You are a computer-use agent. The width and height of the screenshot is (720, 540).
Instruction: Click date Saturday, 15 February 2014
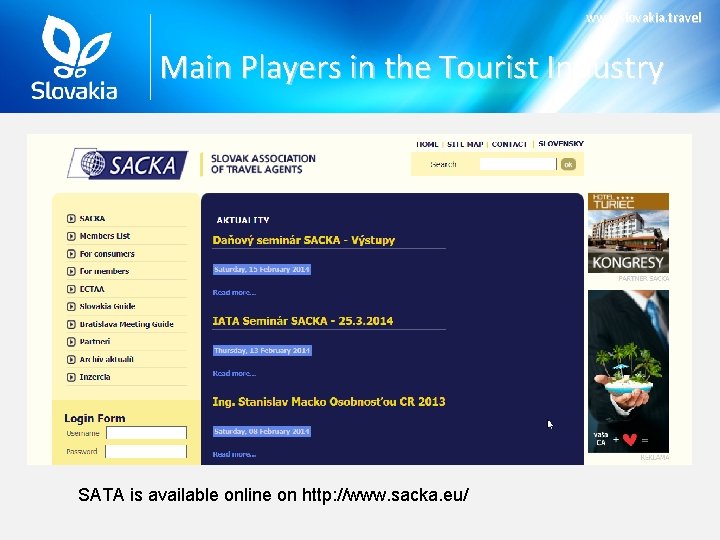click(x=262, y=270)
